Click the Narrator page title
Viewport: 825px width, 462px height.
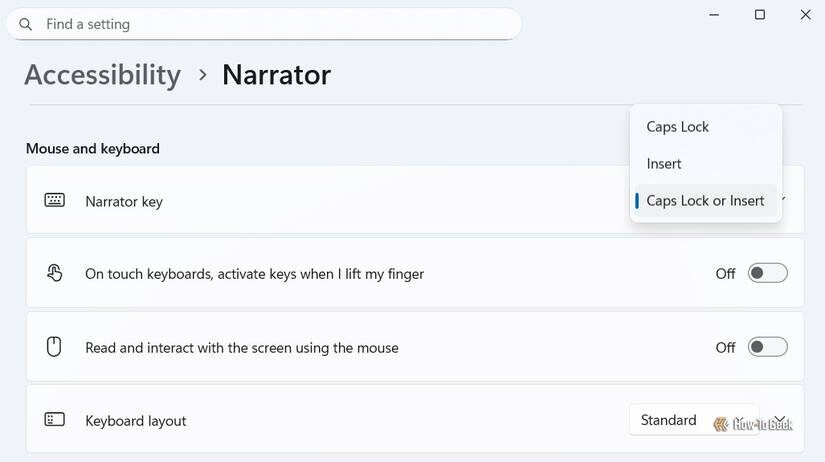coord(276,75)
